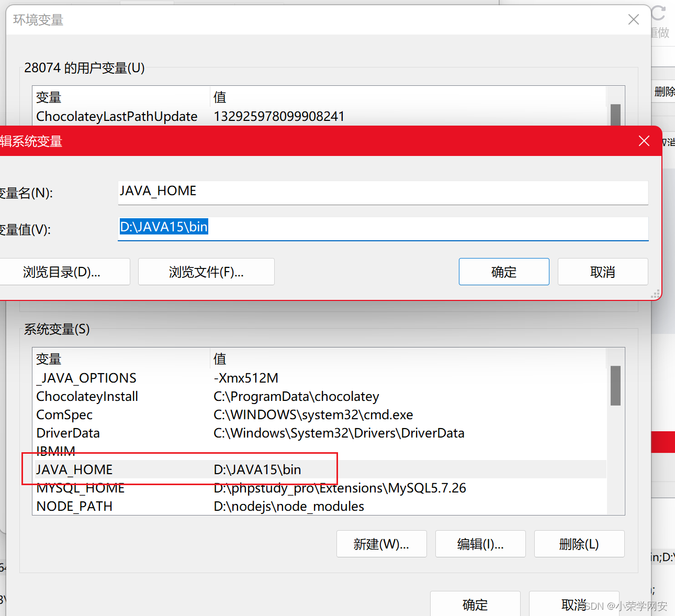
Task: Click the value -Xmx512M
Action: click(x=246, y=378)
